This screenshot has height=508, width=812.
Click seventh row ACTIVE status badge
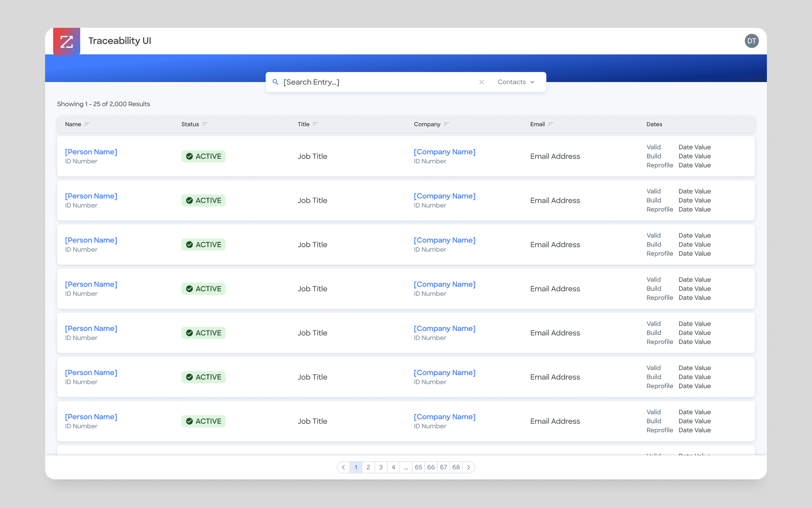tap(203, 421)
